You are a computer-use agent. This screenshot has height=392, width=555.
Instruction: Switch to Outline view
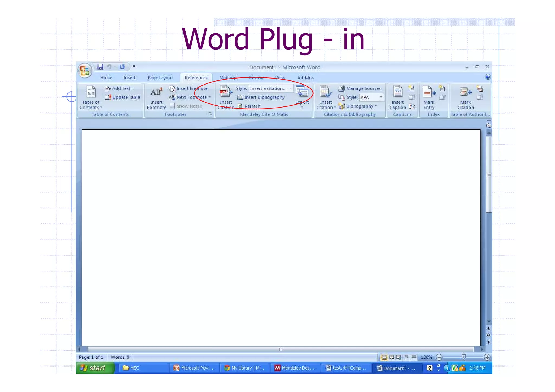(x=406, y=357)
